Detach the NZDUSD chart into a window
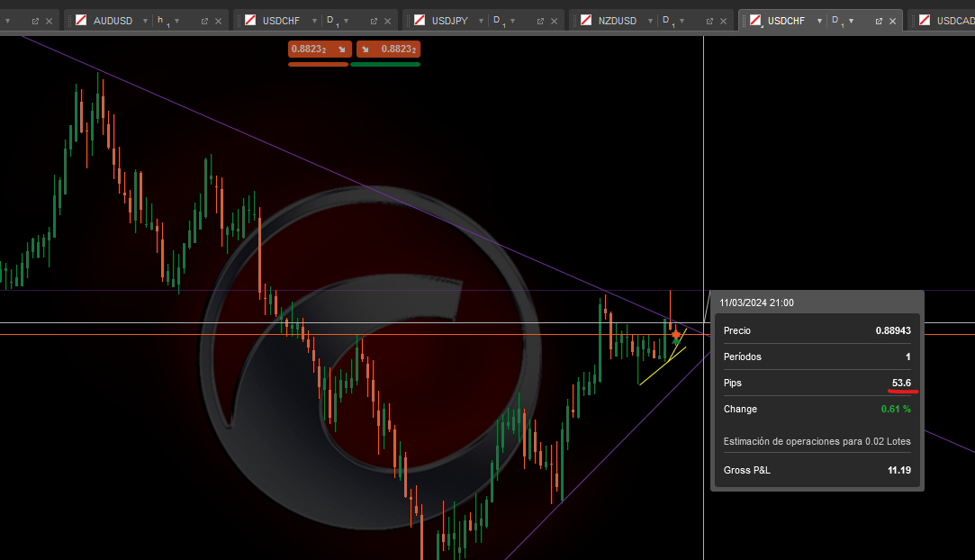Image resolution: width=975 pixels, height=560 pixels. point(709,21)
